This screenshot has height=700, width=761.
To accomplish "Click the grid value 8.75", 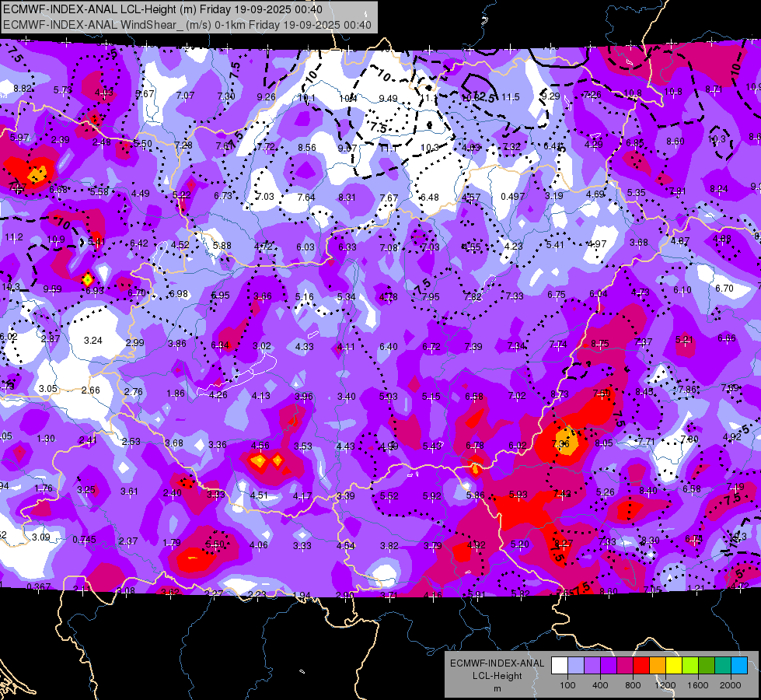I will (x=600, y=344).
